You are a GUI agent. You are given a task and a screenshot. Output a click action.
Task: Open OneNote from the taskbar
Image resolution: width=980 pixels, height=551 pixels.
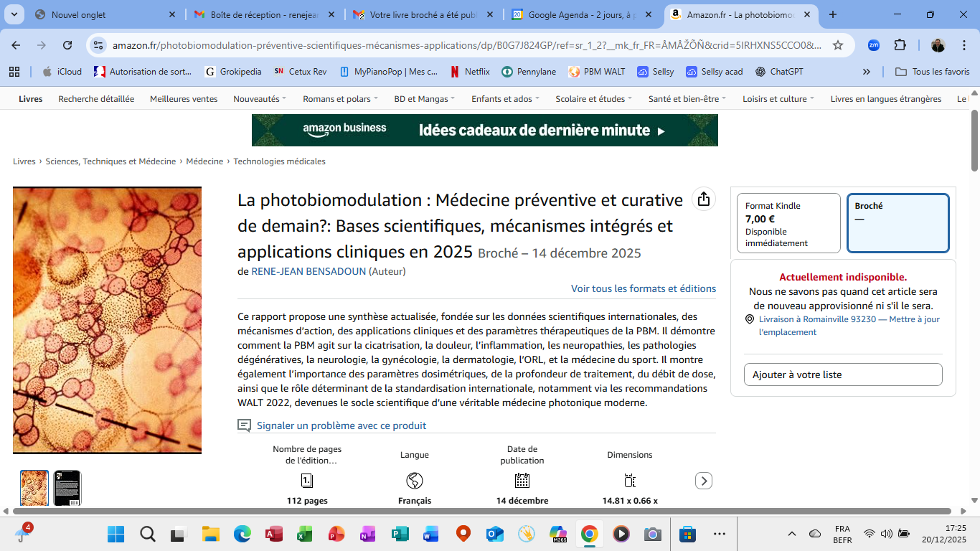tap(368, 534)
